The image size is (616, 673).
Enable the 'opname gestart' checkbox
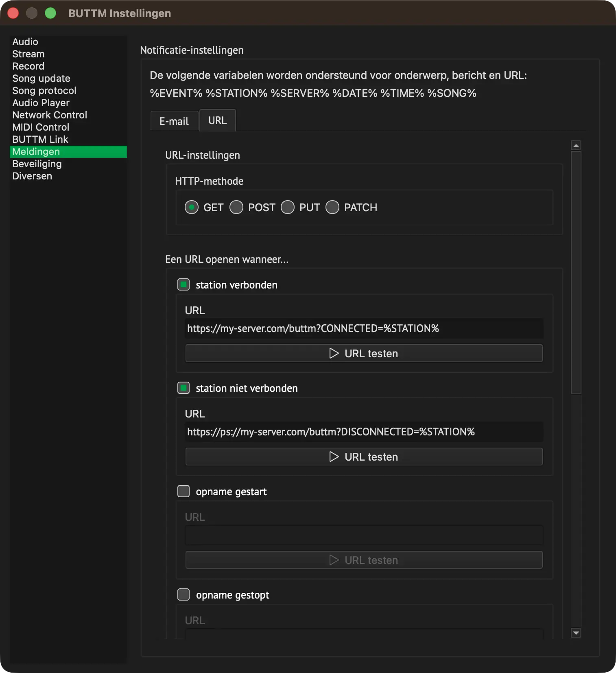183,491
